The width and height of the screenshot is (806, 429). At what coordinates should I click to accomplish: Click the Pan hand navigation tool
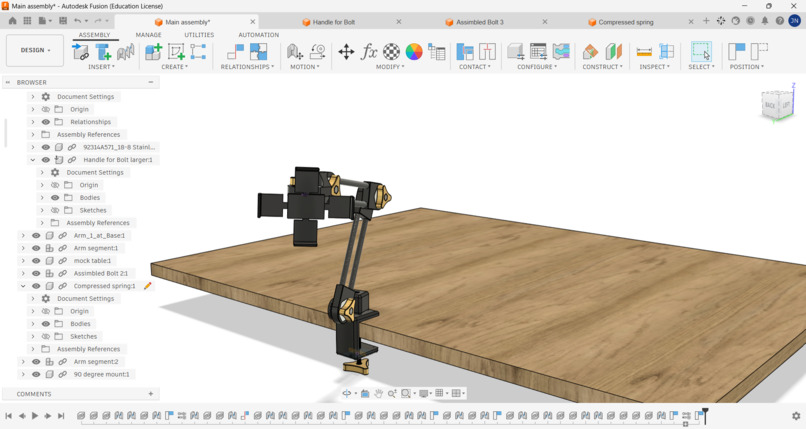pos(378,394)
